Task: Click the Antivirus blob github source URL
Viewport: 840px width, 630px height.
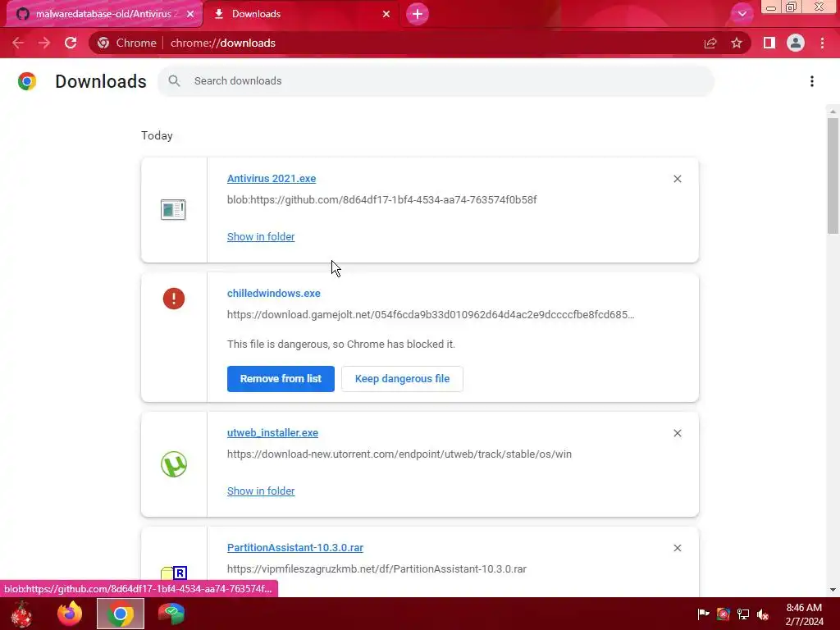Action: coord(382,200)
